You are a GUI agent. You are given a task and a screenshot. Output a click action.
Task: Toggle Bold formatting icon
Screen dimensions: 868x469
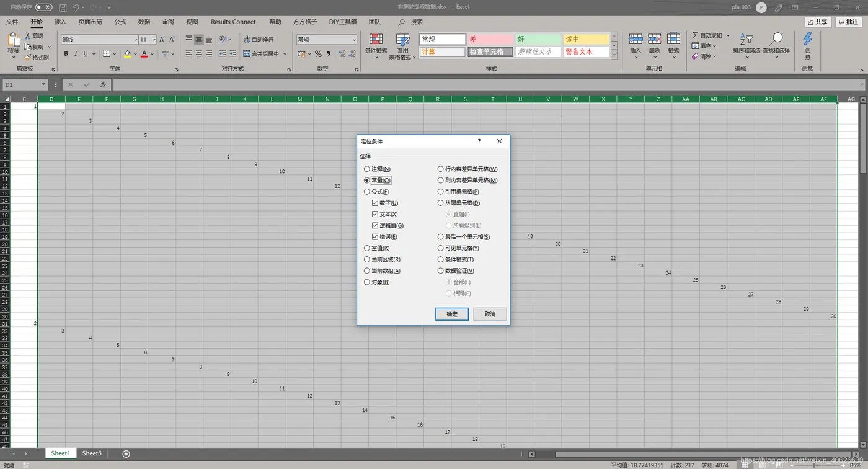pos(65,54)
